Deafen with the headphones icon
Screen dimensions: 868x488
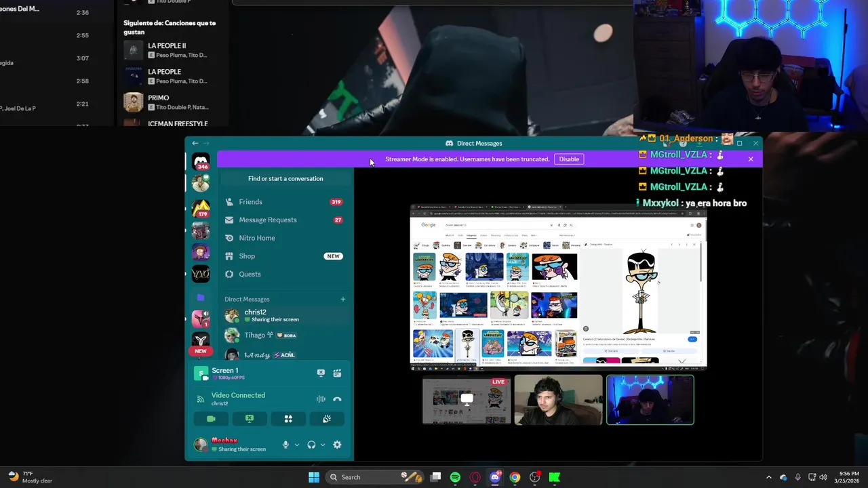[311, 445]
